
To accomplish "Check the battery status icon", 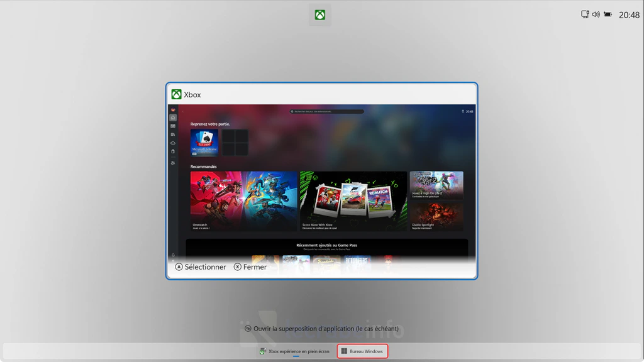I will coord(608,14).
